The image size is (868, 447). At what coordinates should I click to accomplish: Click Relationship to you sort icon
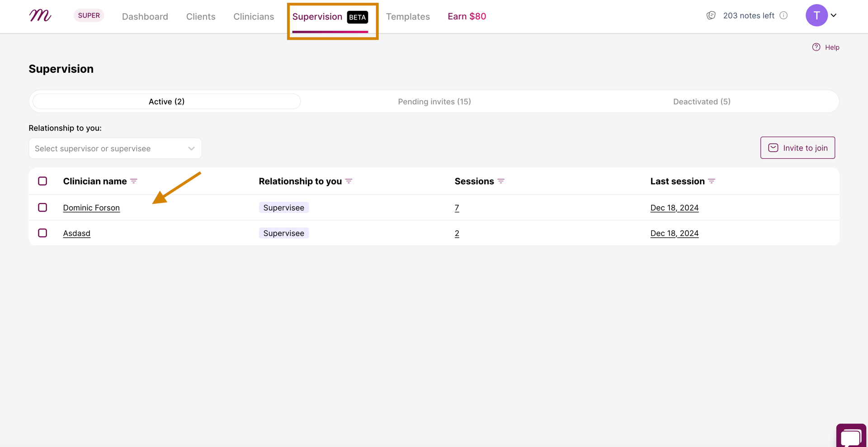point(349,181)
